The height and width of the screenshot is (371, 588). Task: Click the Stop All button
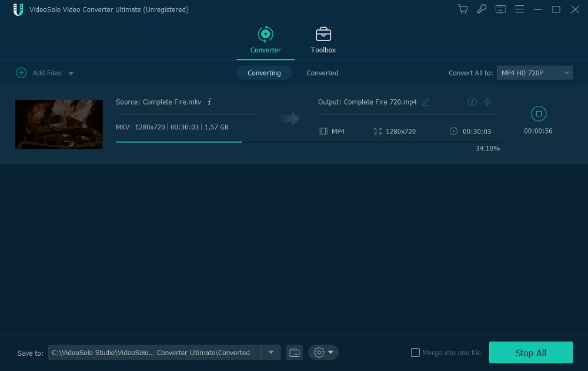coord(530,353)
